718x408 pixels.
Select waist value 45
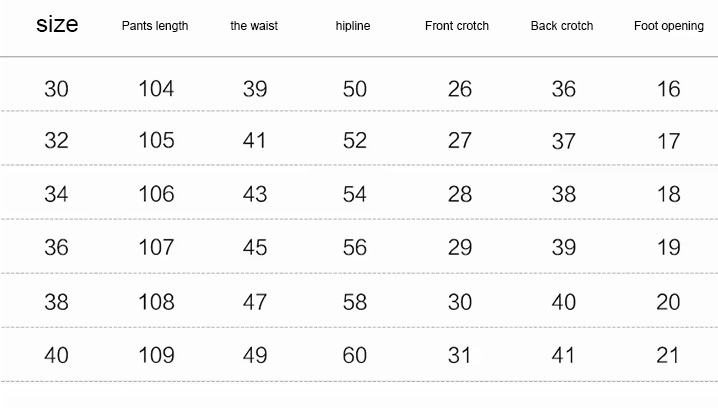coord(255,248)
